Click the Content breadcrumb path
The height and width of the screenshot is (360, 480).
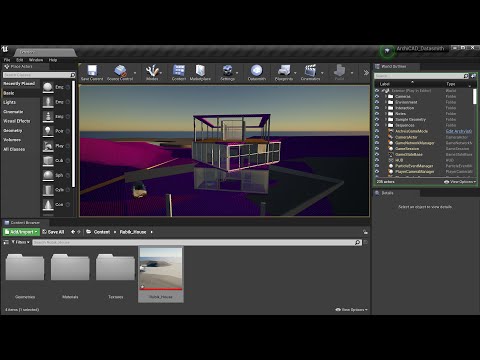click(x=102, y=232)
